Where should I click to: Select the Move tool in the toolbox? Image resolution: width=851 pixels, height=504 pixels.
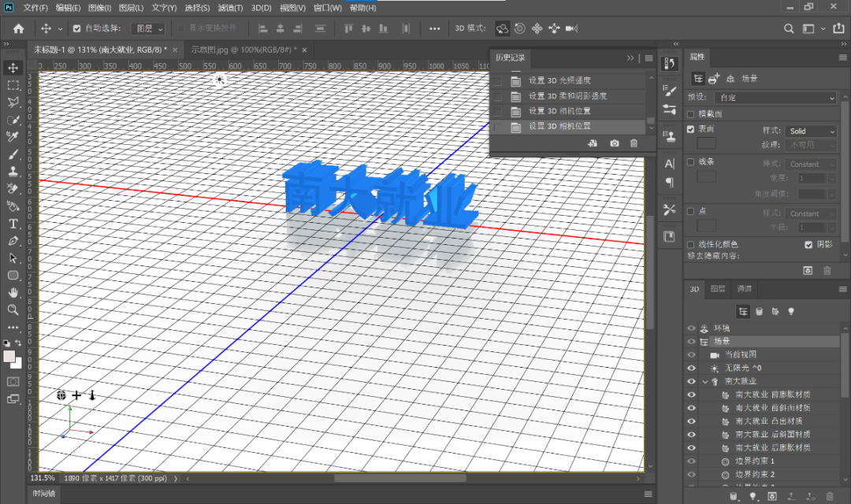(13, 68)
